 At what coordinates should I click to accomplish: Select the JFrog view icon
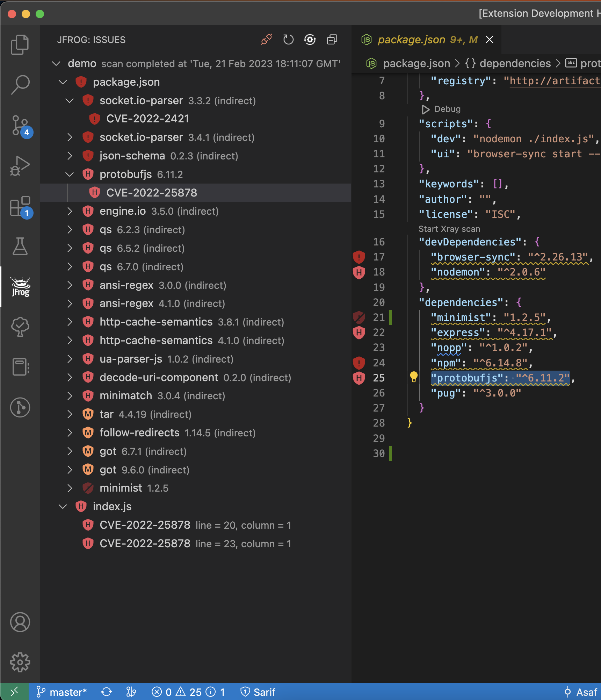(21, 287)
